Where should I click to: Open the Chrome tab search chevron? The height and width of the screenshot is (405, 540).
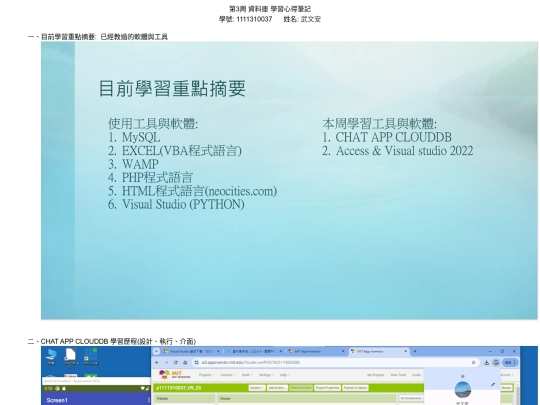click(157, 351)
